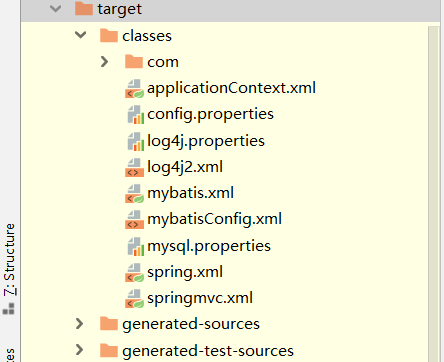Image resolution: width=444 pixels, height=362 pixels.
Task: Select log4j2.xml in the tree
Action: pyautogui.click(x=185, y=167)
